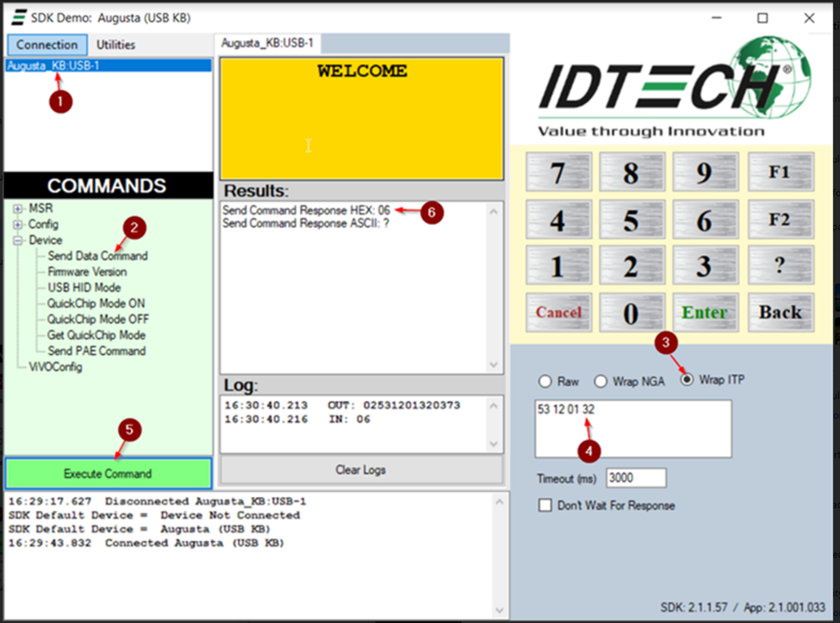Click the Log scrollbar down arrow

494,444
